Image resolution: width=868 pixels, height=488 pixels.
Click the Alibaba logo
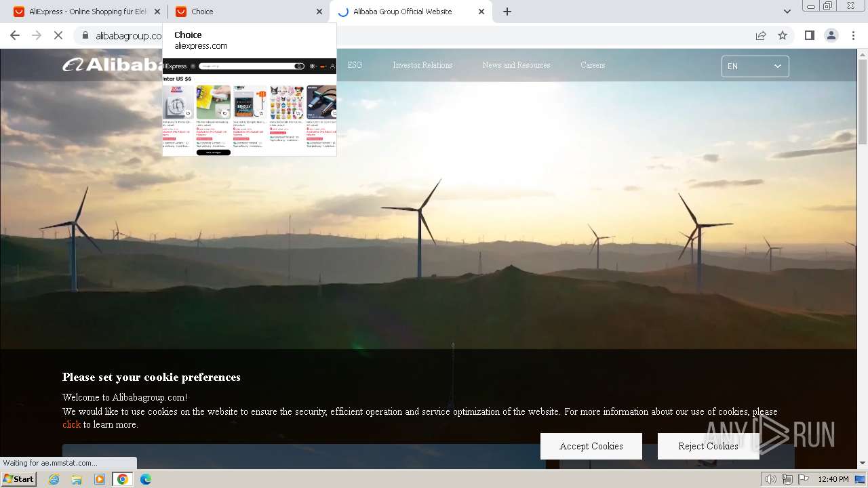click(x=112, y=65)
